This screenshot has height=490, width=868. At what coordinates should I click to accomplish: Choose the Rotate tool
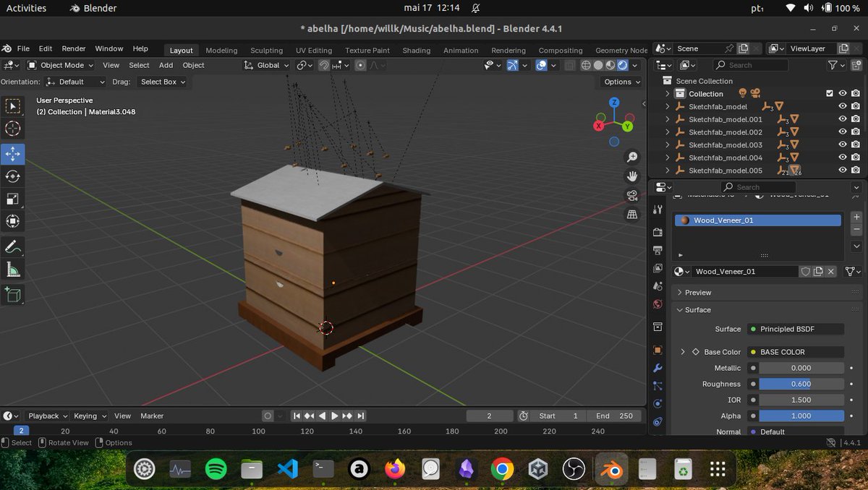pyautogui.click(x=13, y=176)
